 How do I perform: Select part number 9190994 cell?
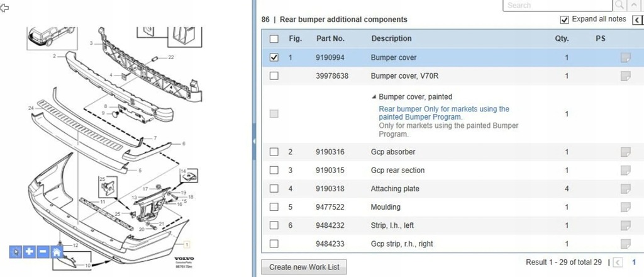[x=330, y=57]
